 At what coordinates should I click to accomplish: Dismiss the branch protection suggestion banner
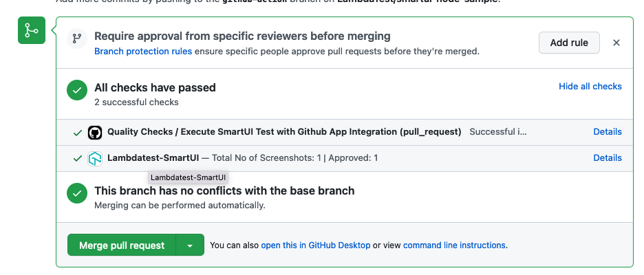point(616,43)
